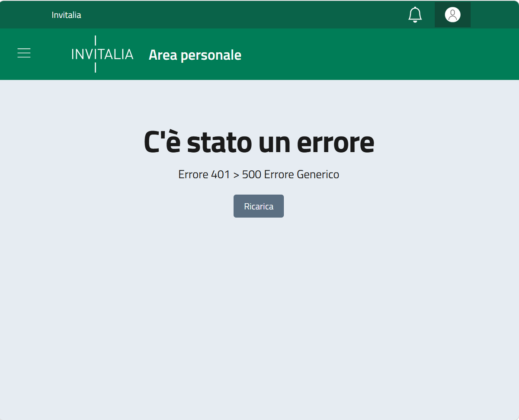Image resolution: width=519 pixels, height=420 pixels.
Task: Open the notifications bell icon
Action: click(415, 15)
